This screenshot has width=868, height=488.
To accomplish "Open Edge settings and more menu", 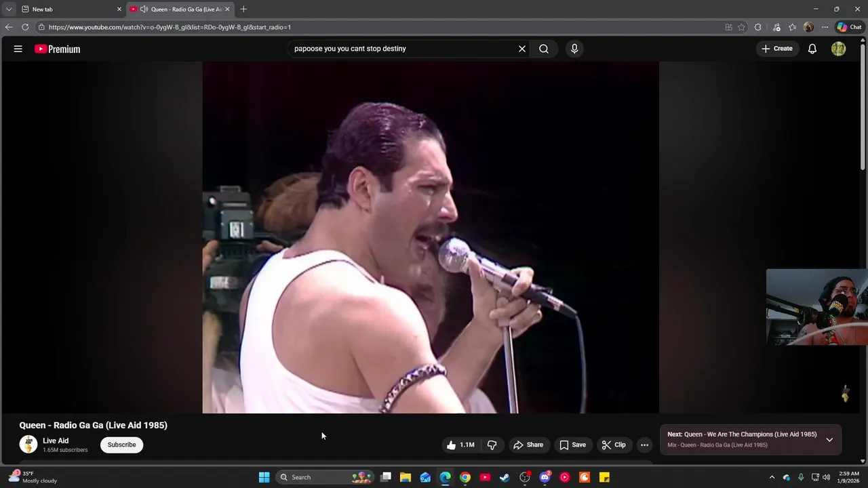I will [x=825, y=27].
